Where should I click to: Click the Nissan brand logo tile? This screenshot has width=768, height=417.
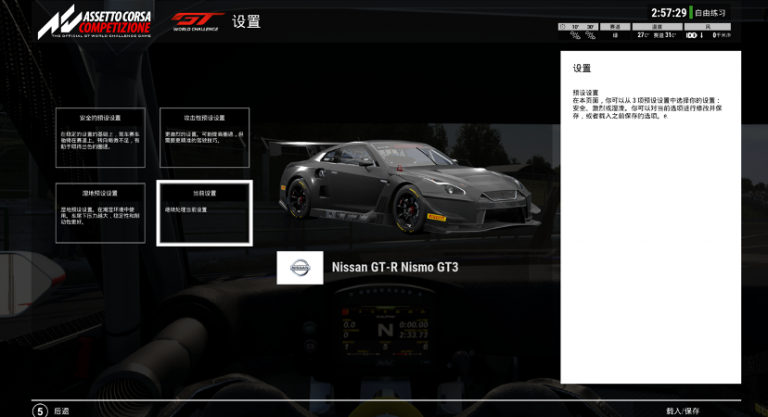click(x=300, y=268)
